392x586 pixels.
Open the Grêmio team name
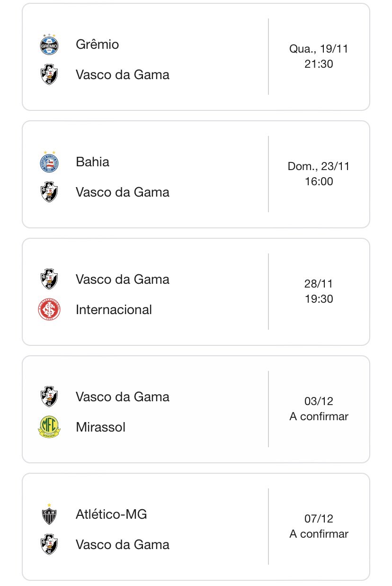point(97,45)
